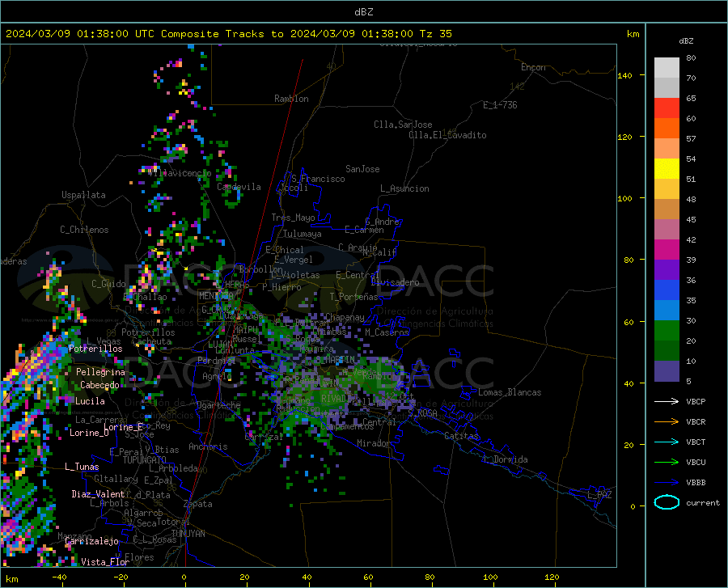Select the purple legend swatch above 36

(x=667, y=270)
